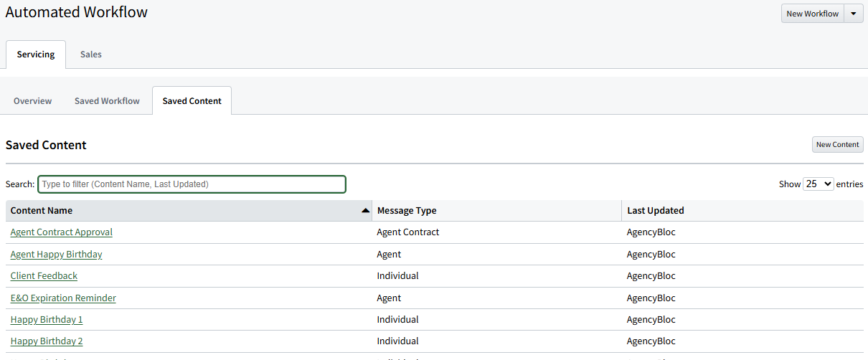Screen dimensions: 868x360
Task: Select the 'Agent' cell in Agent Happy Birthday row
Action: pyautogui.click(x=389, y=255)
